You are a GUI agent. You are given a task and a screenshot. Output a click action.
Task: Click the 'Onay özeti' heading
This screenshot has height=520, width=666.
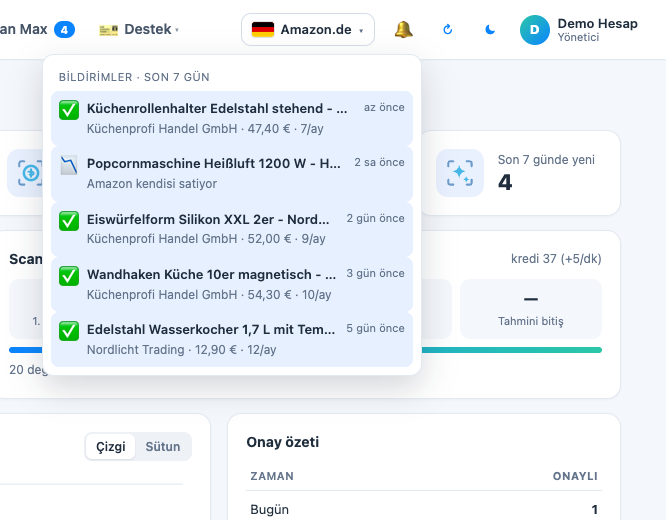click(x=282, y=442)
